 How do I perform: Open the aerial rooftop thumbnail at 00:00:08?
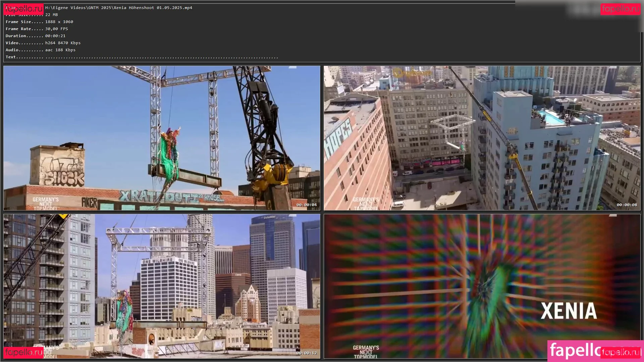point(482,138)
